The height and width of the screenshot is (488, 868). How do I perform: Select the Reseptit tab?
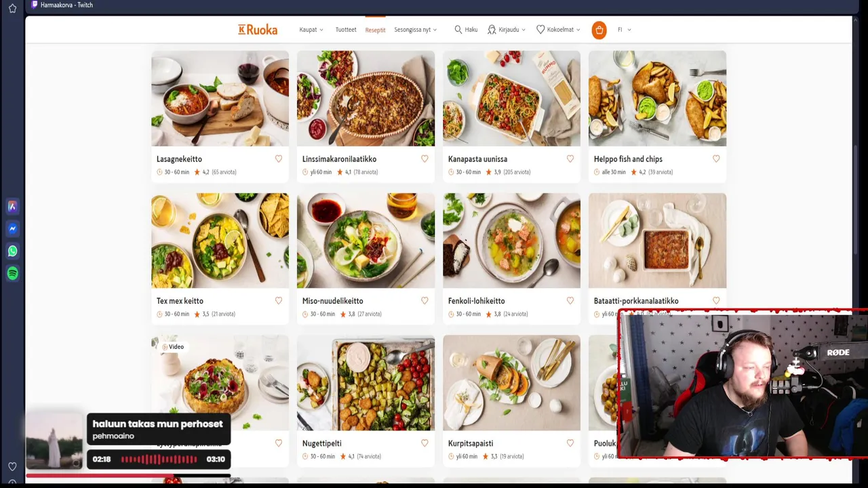pos(375,30)
